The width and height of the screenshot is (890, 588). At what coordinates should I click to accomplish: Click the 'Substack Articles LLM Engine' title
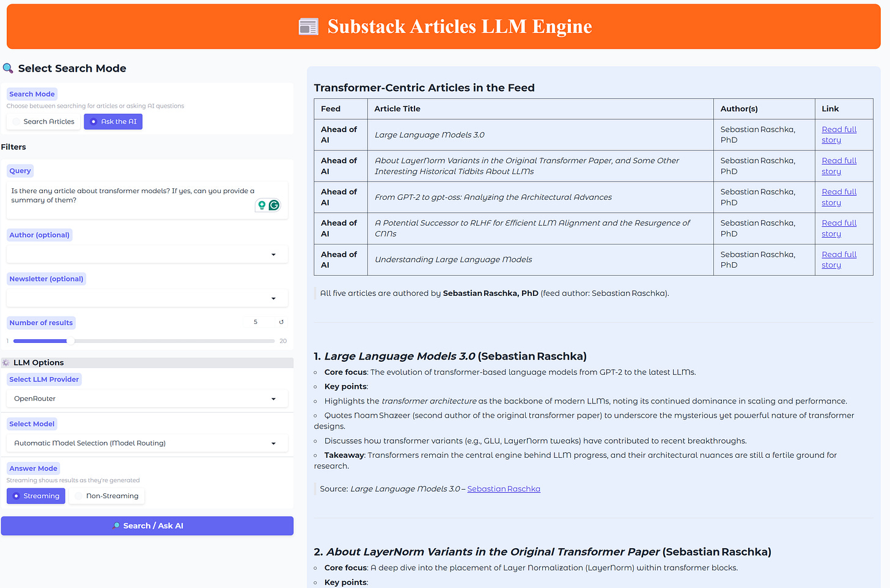(x=460, y=27)
